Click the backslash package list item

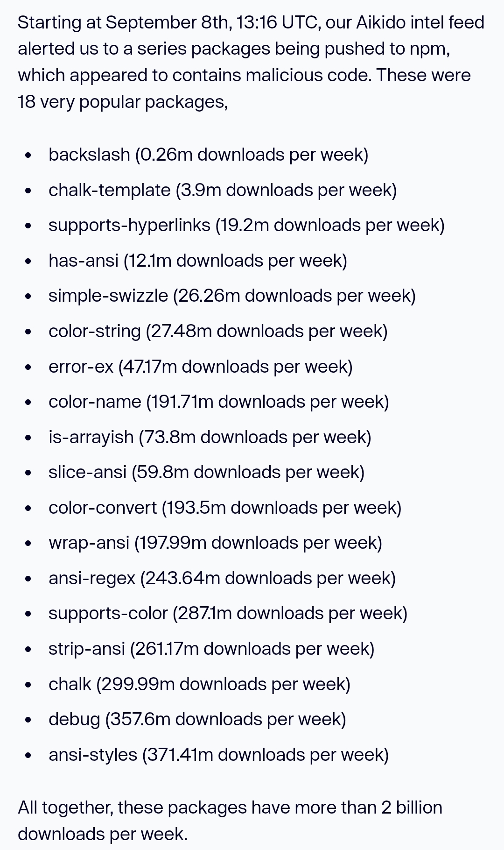[x=208, y=155]
